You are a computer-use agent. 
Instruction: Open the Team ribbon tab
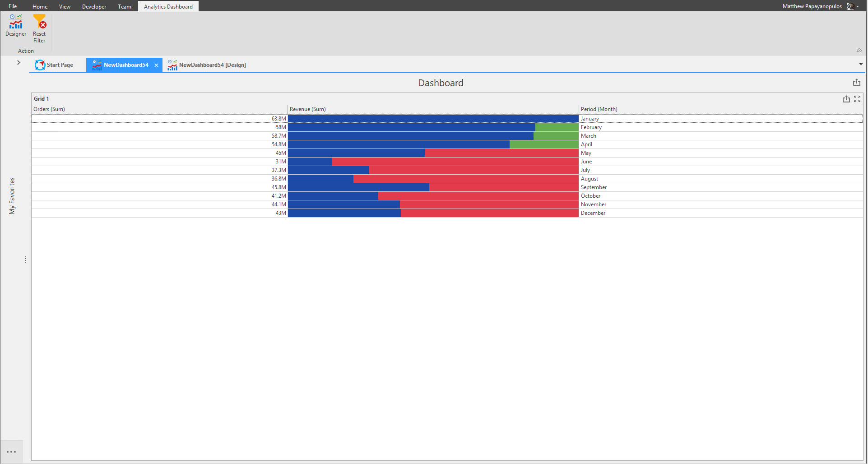click(124, 6)
